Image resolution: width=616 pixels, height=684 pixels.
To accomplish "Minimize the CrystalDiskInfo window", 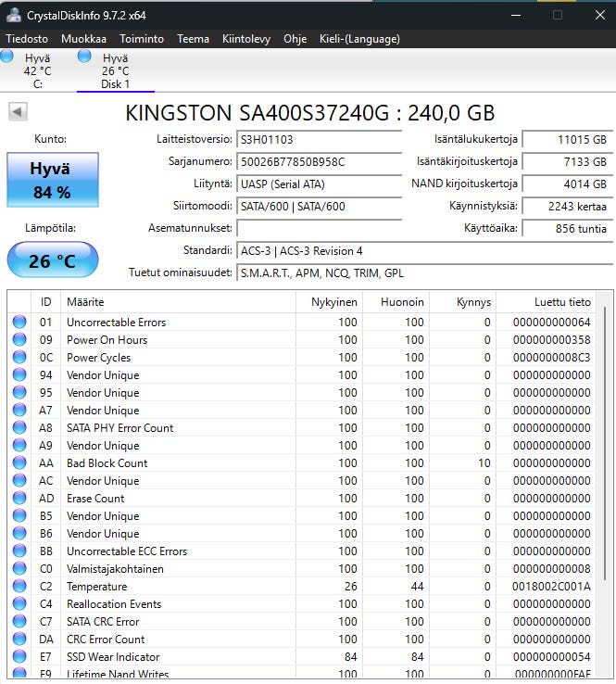I will pos(516,15).
